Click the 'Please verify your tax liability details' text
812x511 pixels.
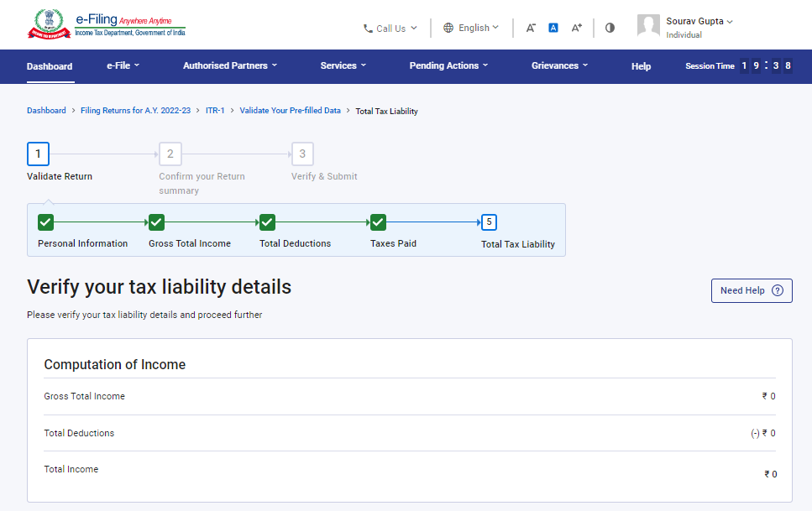point(144,315)
